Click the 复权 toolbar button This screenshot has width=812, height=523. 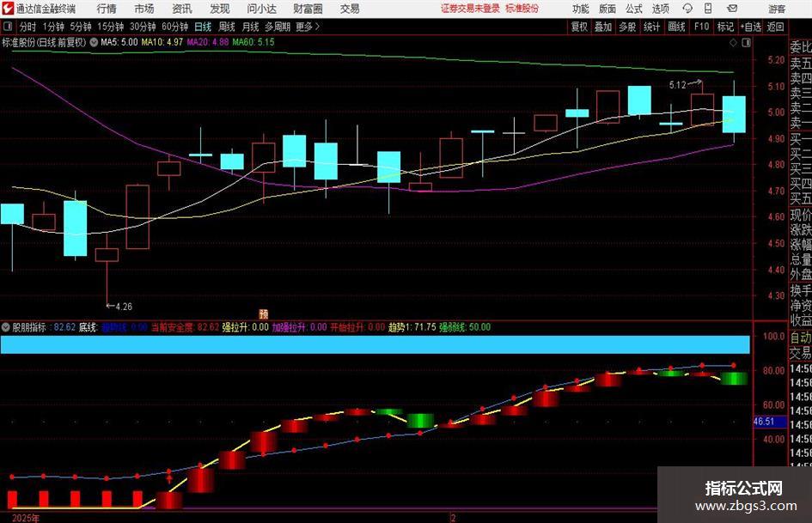(579, 27)
